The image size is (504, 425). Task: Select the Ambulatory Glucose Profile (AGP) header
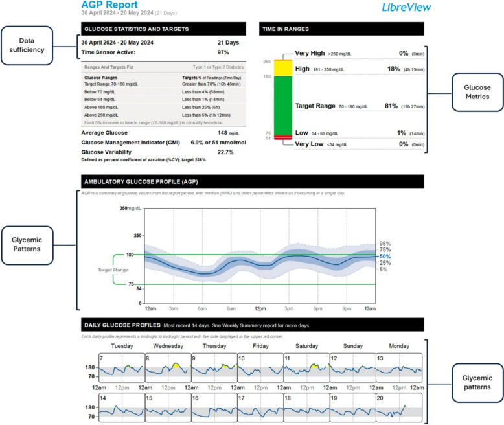coord(252,181)
